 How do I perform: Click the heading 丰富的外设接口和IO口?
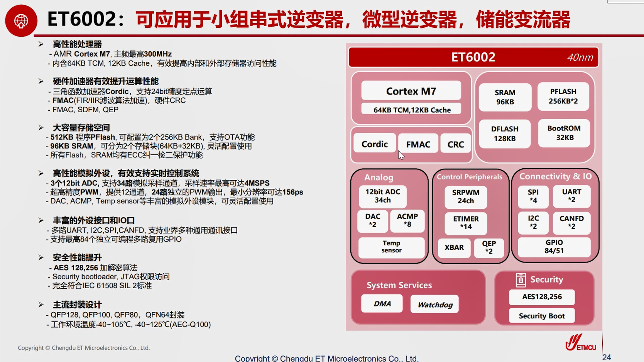coord(94,221)
